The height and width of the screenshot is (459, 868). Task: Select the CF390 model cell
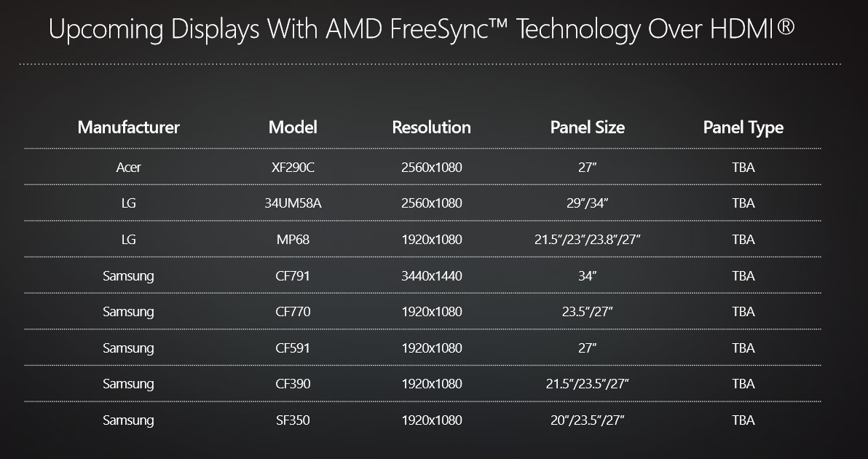(293, 384)
